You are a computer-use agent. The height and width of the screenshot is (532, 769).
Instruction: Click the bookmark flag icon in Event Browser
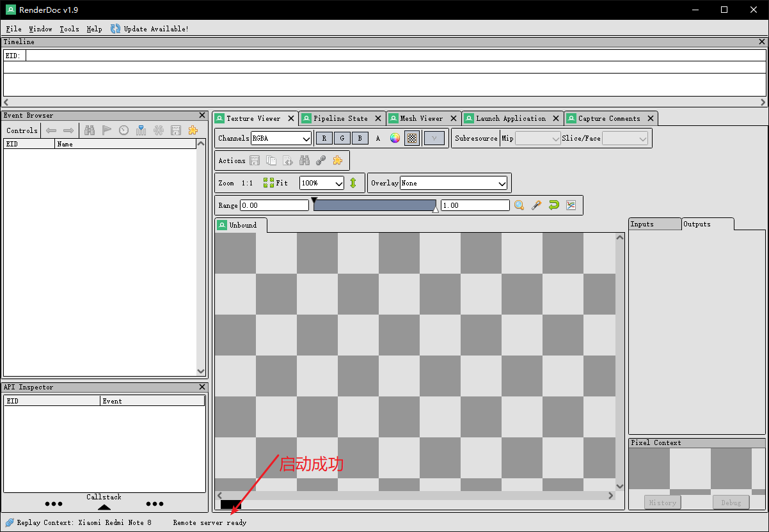pos(106,130)
